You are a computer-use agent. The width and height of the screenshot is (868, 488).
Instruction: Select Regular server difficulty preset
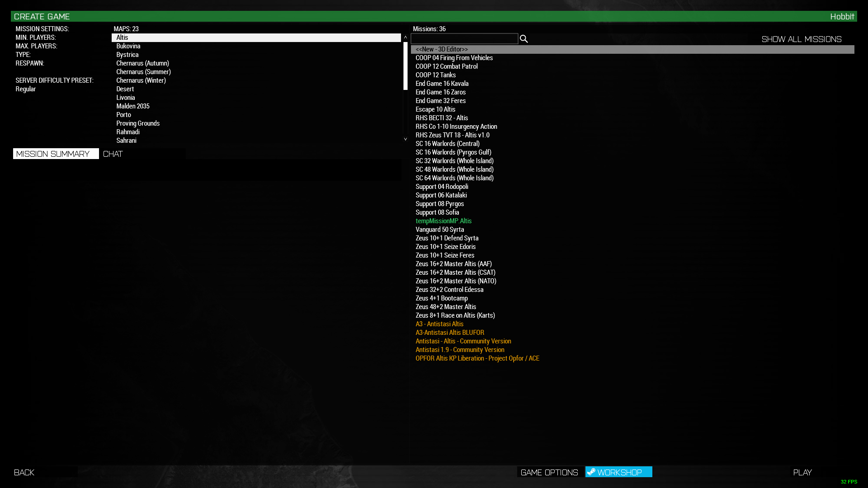26,89
